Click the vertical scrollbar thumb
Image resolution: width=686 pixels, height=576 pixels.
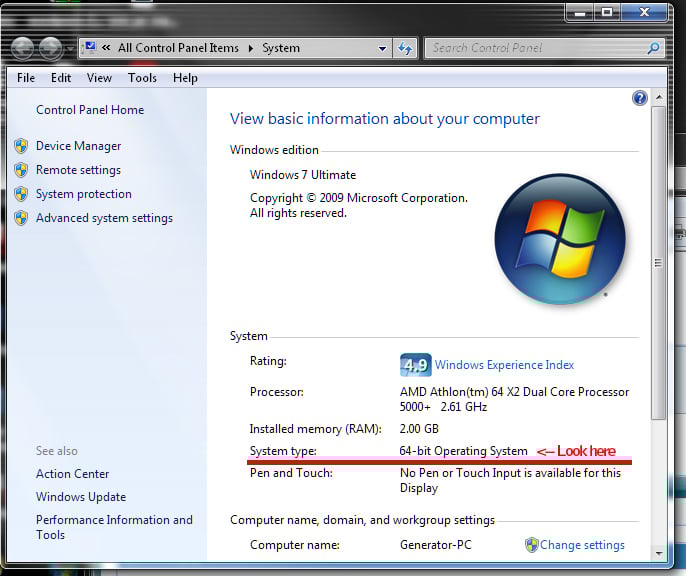pyautogui.click(x=658, y=262)
